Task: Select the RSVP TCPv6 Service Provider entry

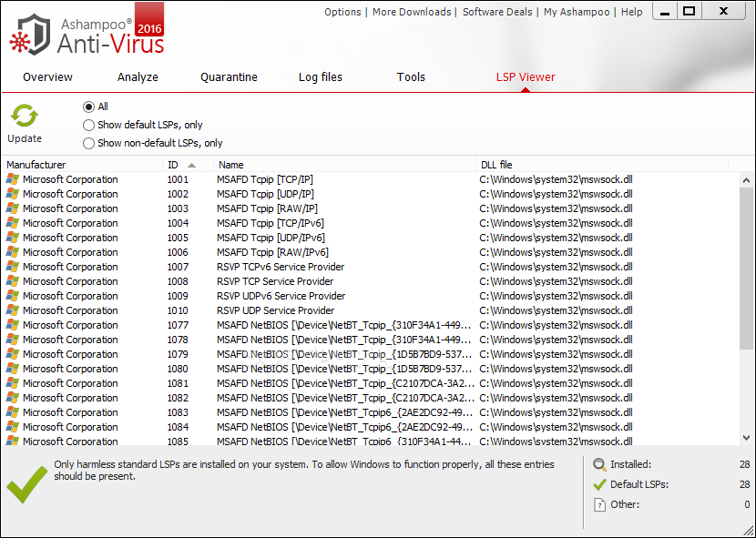Action: [281, 267]
